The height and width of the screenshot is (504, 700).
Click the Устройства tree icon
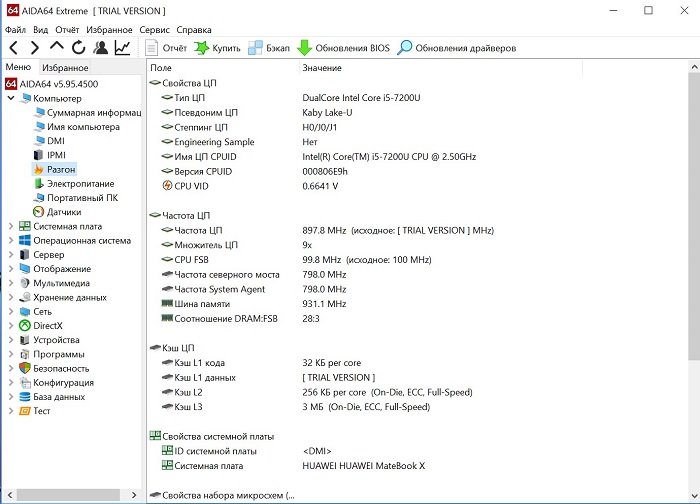(25, 340)
